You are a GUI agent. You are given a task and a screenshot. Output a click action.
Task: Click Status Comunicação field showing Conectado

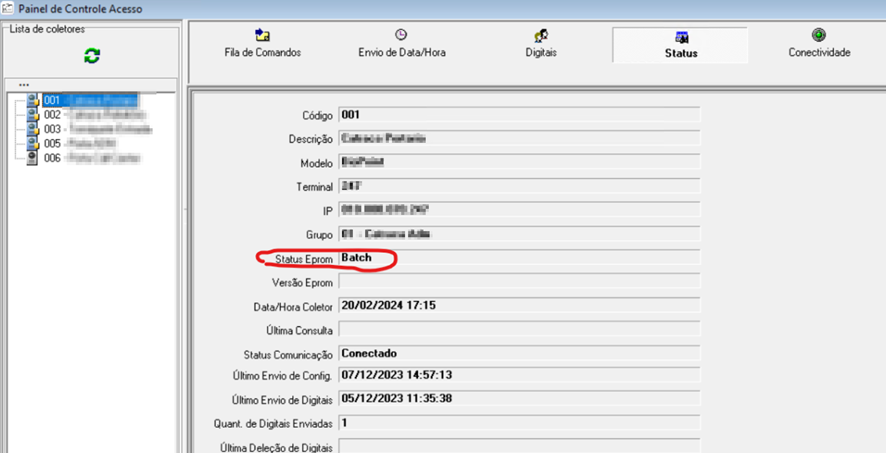tap(518, 353)
